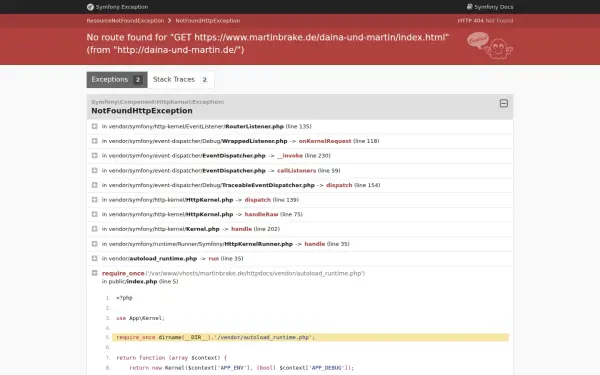The width and height of the screenshot is (600, 375).
Task: Open the Symfony Docs link
Action: (x=490, y=7)
